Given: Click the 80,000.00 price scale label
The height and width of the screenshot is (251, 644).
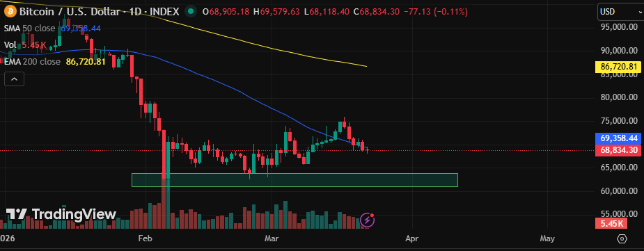Looking at the screenshot, I should pos(619,97).
